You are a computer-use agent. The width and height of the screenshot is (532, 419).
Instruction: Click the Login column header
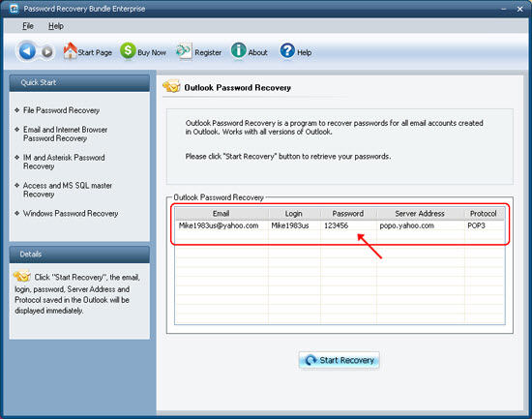click(x=294, y=214)
